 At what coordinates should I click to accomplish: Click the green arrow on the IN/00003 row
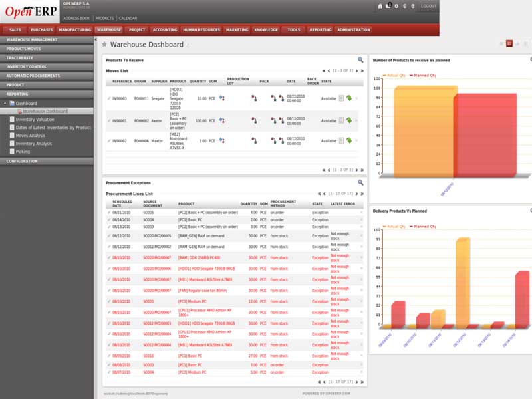point(349,98)
